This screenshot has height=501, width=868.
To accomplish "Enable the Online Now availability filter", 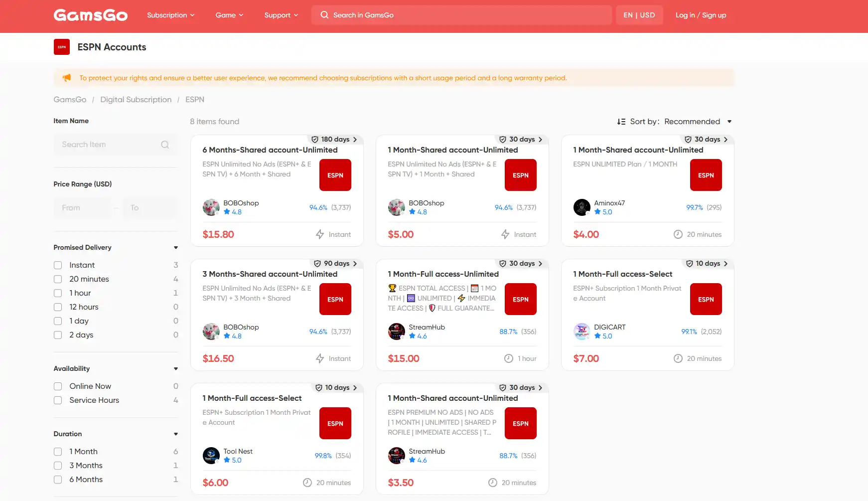I will click(x=58, y=386).
